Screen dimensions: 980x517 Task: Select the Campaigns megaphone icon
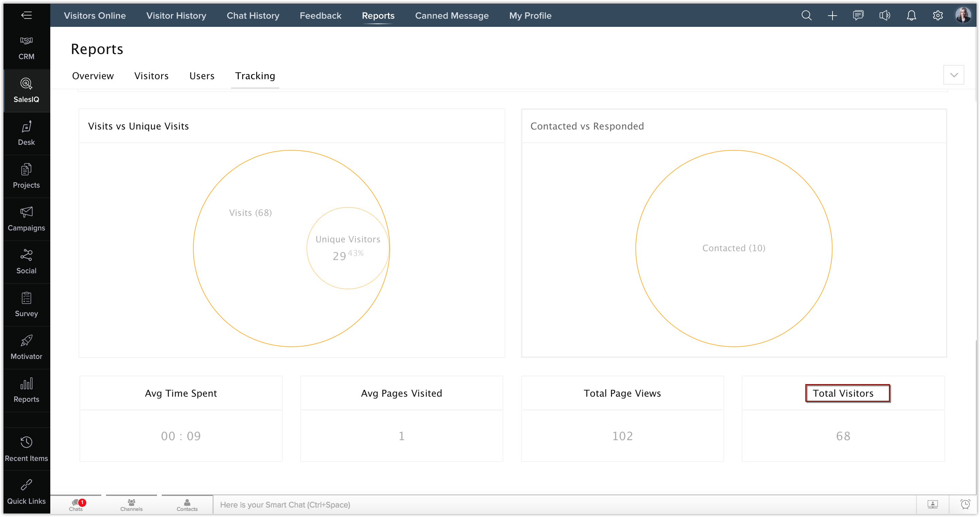26,219
